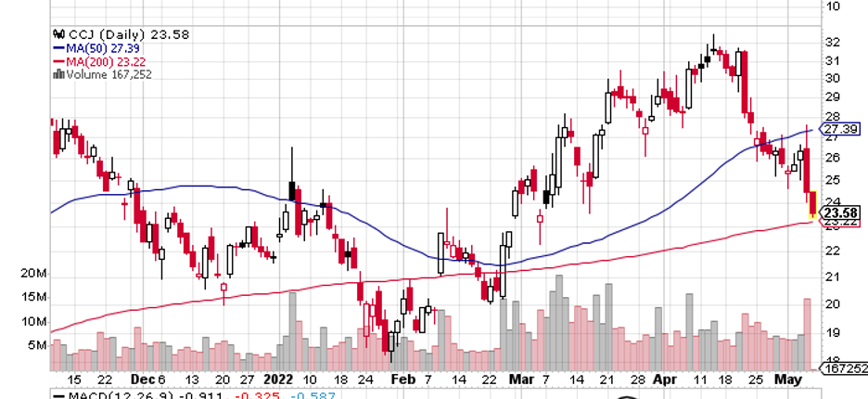The width and height of the screenshot is (868, 399).
Task: Click the candlestick icon beside CCJ (Daily)
Action: coord(58,35)
